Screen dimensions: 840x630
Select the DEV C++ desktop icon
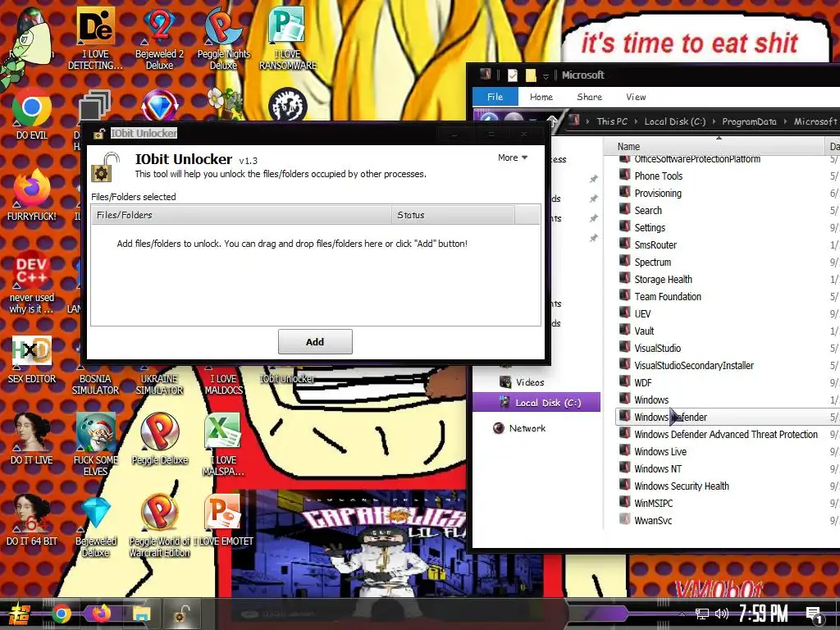click(32, 281)
